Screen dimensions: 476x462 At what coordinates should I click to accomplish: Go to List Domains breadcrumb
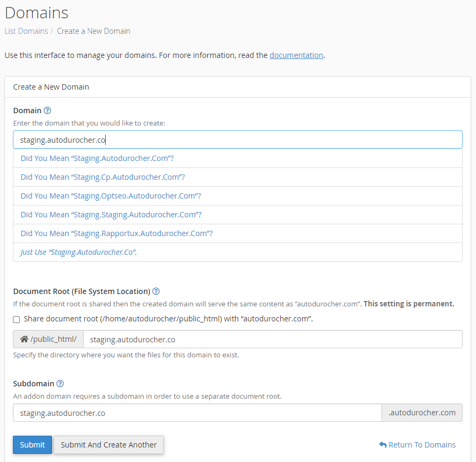tap(26, 31)
